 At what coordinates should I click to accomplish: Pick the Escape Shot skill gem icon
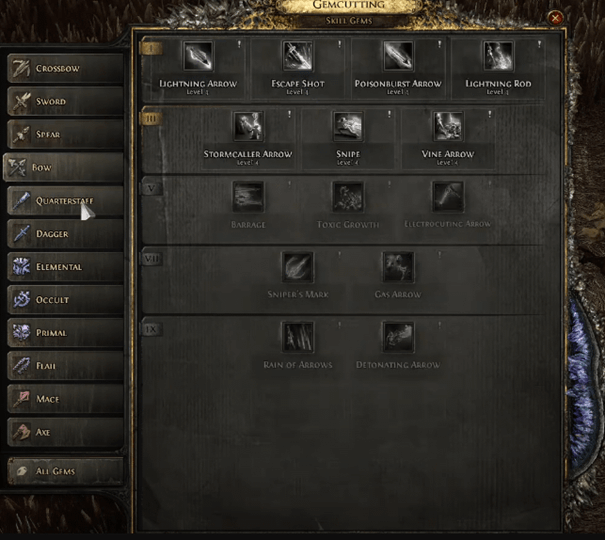297,56
